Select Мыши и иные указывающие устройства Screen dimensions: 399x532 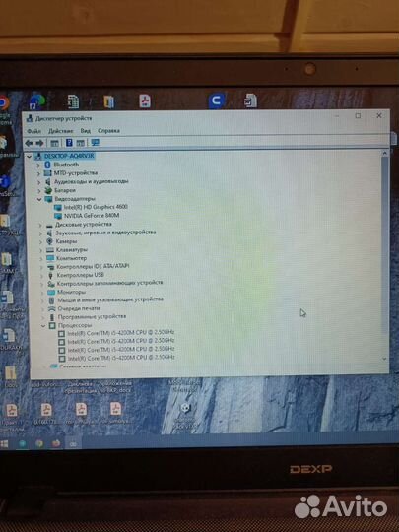click(110, 299)
